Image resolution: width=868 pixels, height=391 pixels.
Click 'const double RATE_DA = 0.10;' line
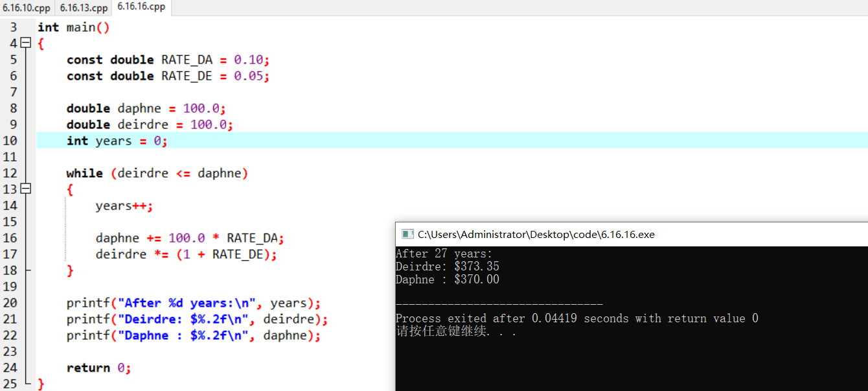point(168,60)
